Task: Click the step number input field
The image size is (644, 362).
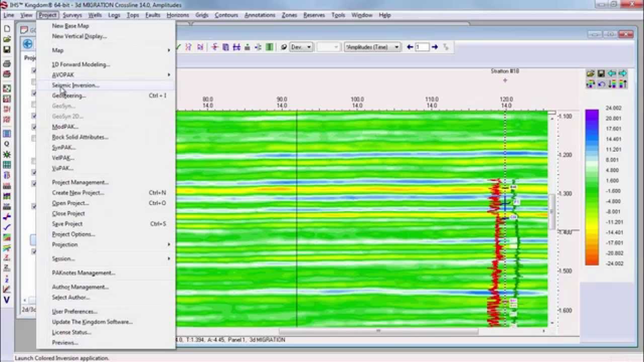Action: 422,47
